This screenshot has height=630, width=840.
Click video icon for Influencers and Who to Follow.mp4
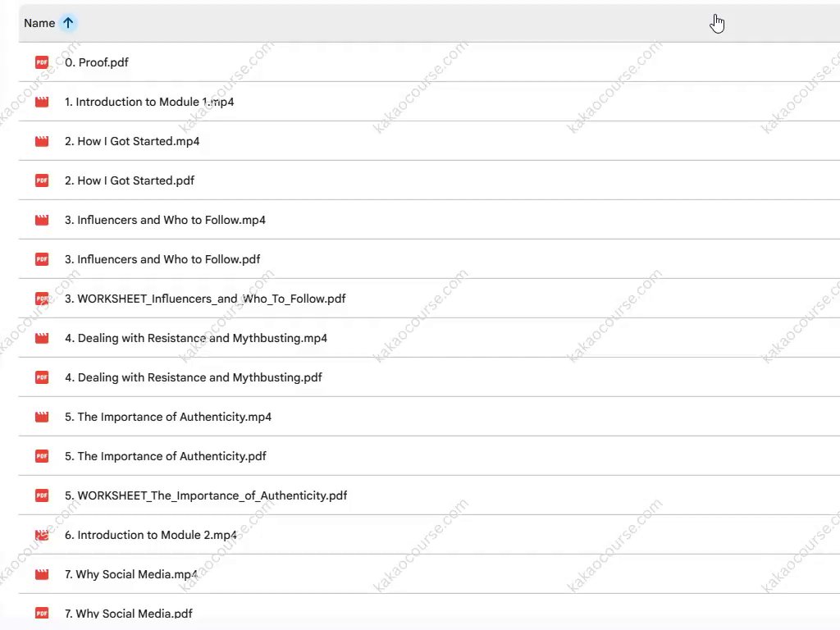42,220
